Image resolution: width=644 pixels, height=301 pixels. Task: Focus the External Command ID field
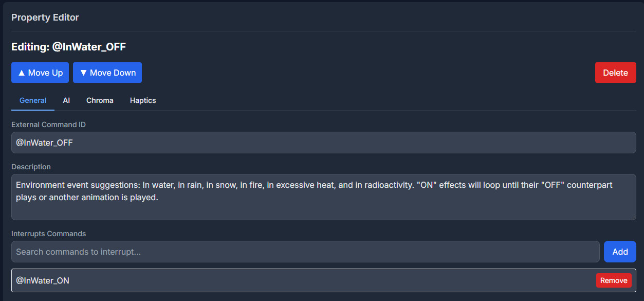[323, 143]
